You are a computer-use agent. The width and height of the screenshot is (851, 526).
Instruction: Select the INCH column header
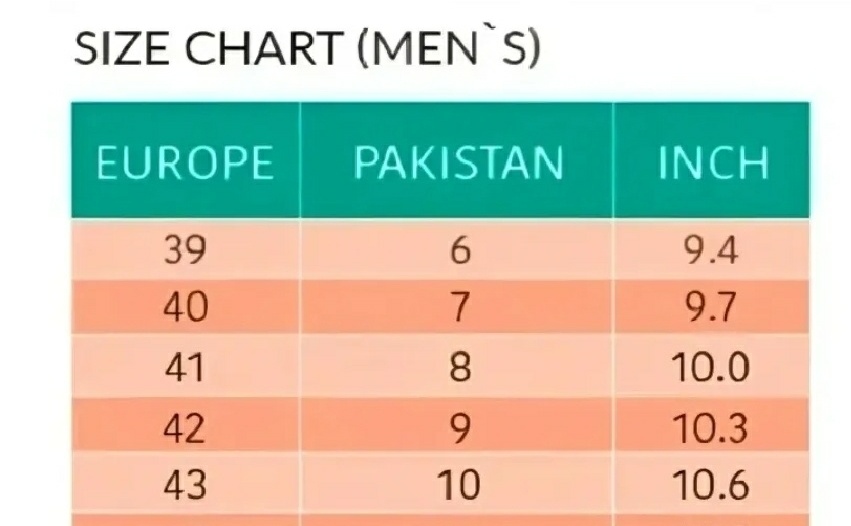point(712,161)
